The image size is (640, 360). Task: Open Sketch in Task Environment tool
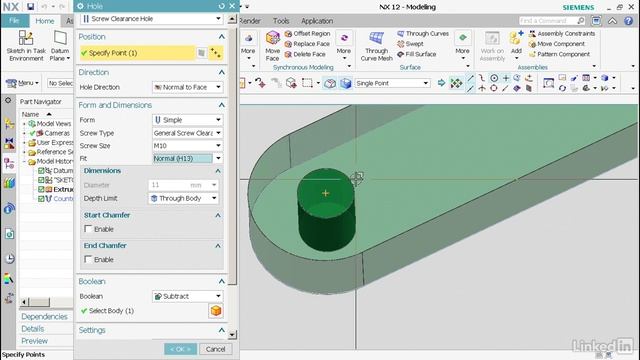point(26,46)
